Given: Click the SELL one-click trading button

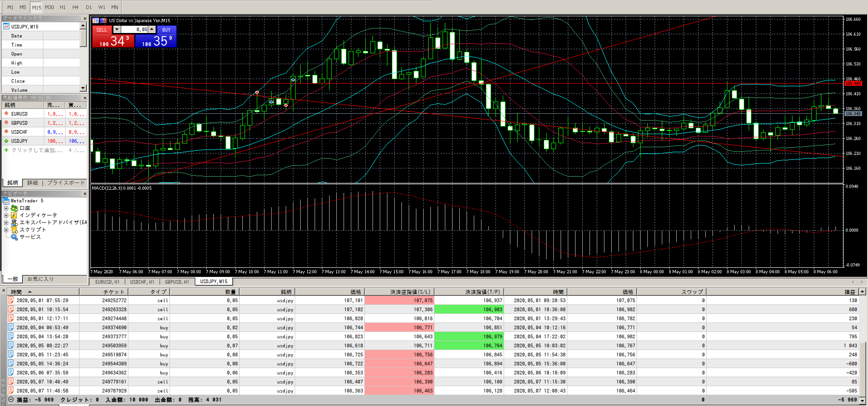Looking at the screenshot, I should coord(102,30).
